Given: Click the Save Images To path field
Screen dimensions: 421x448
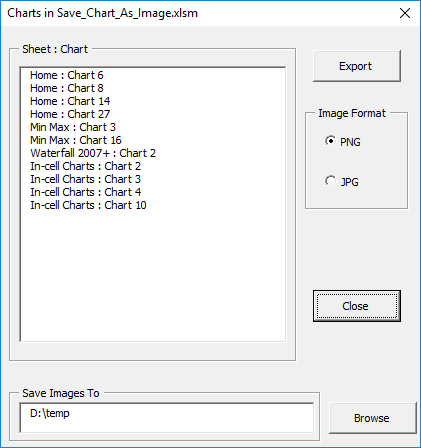Looking at the screenshot, I should pyautogui.click(x=167, y=418).
